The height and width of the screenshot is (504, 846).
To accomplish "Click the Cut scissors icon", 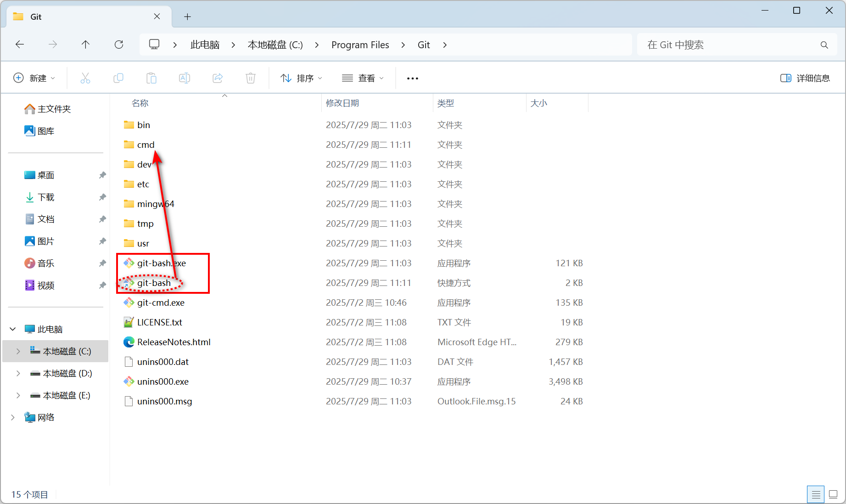I will 85,78.
